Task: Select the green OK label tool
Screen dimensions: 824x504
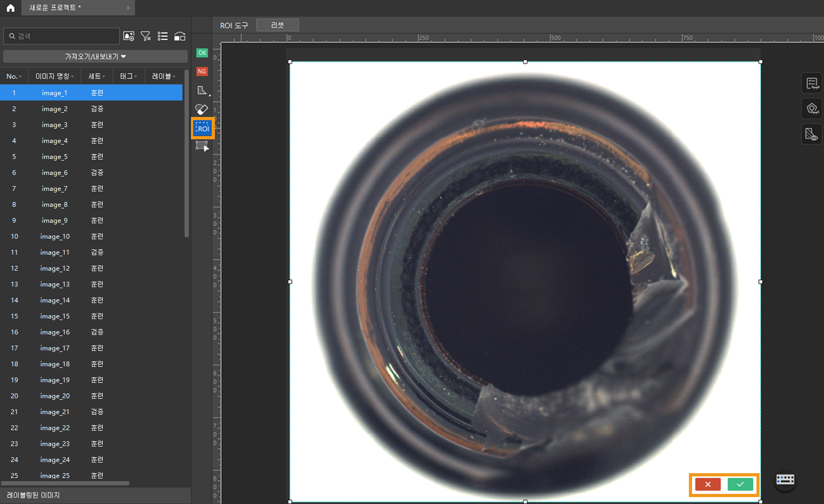Action: click(202, 53)
